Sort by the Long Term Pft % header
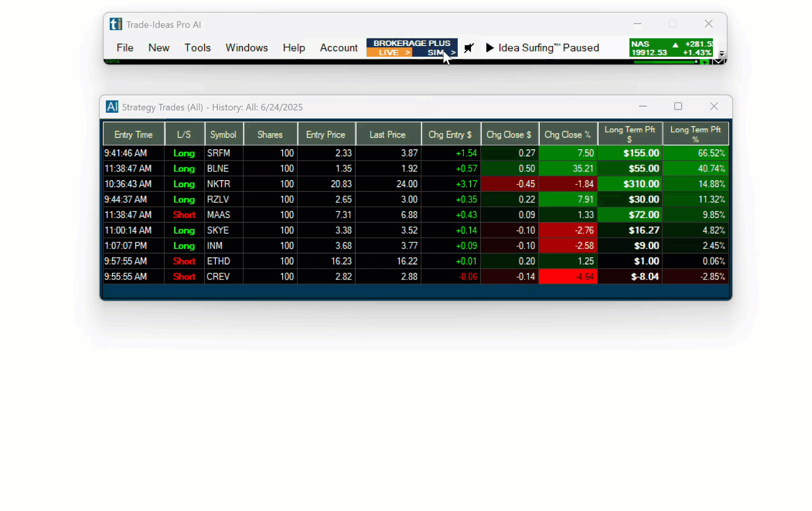Screen dimensions: 812x511 [695, 134]
